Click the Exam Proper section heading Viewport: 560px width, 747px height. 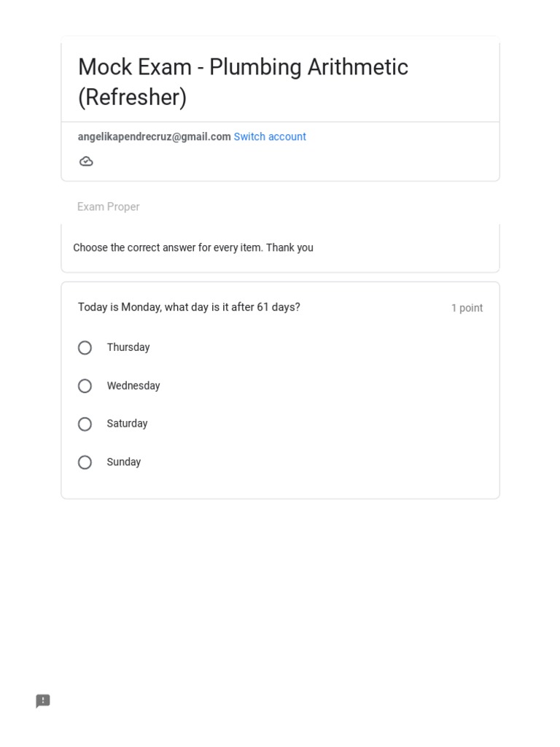pos(109,207)
